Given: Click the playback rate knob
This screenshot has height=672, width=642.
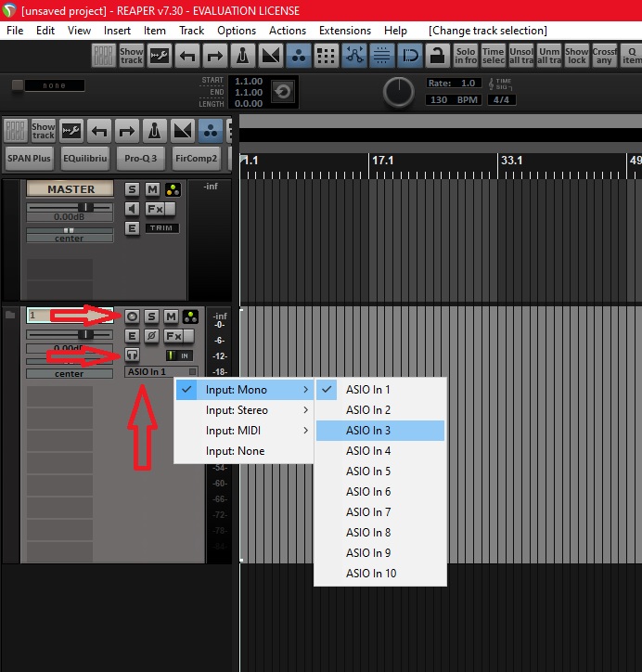Looking at the screenshot, I should click(x=398, y=92).
